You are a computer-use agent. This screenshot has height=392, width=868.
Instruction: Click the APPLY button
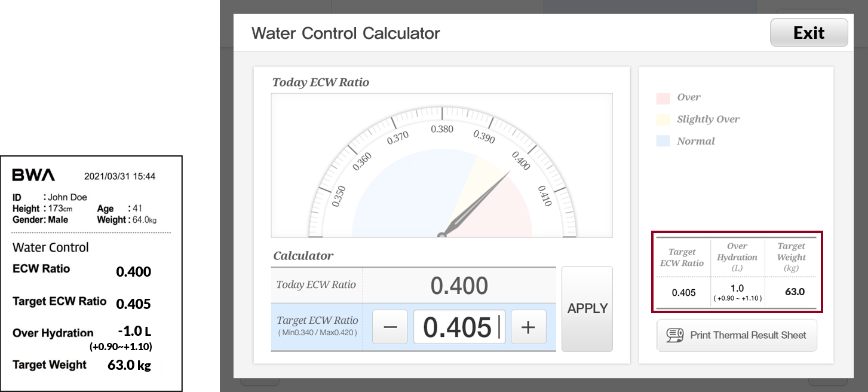587,309
